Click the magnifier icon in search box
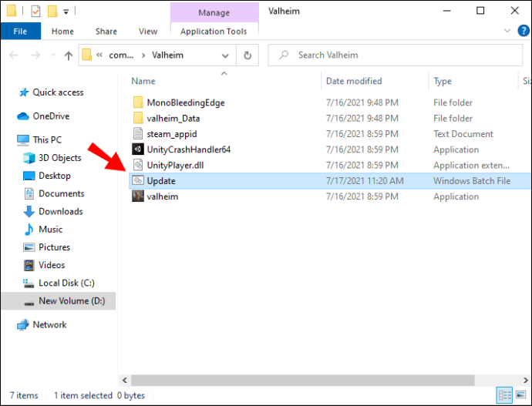 click(284, 55)
